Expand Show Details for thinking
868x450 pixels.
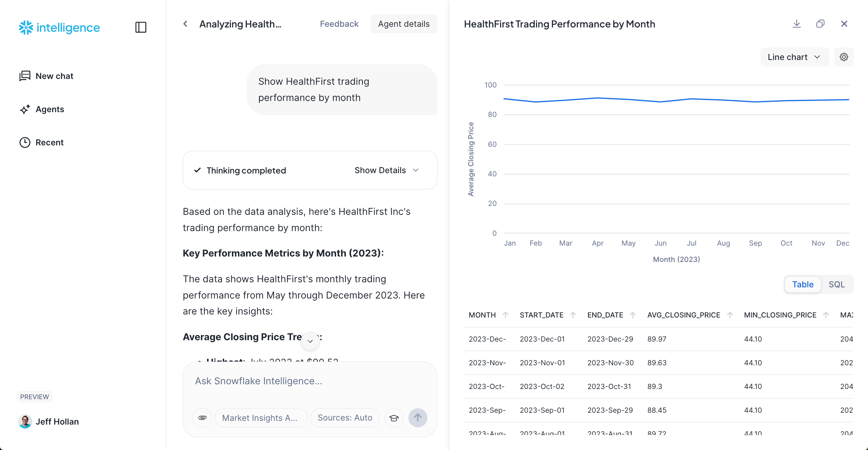tap(387, 170)
